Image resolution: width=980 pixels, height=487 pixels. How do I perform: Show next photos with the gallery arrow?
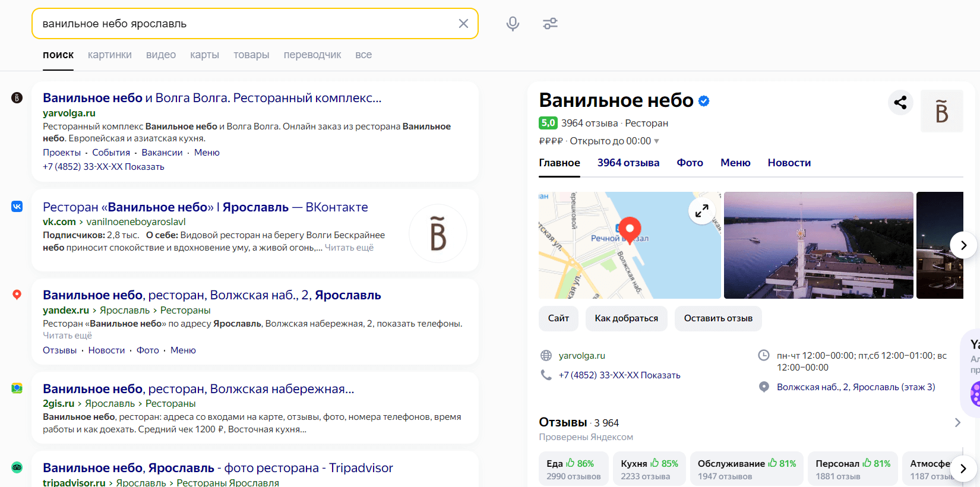tap(963, 245)
